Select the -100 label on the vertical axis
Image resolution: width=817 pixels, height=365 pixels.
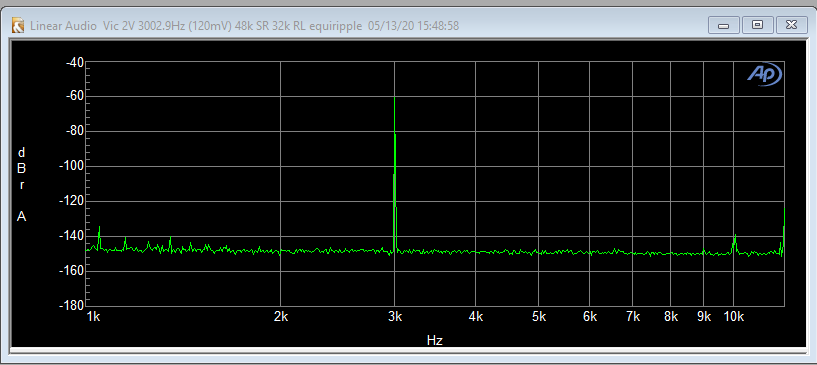72,166
